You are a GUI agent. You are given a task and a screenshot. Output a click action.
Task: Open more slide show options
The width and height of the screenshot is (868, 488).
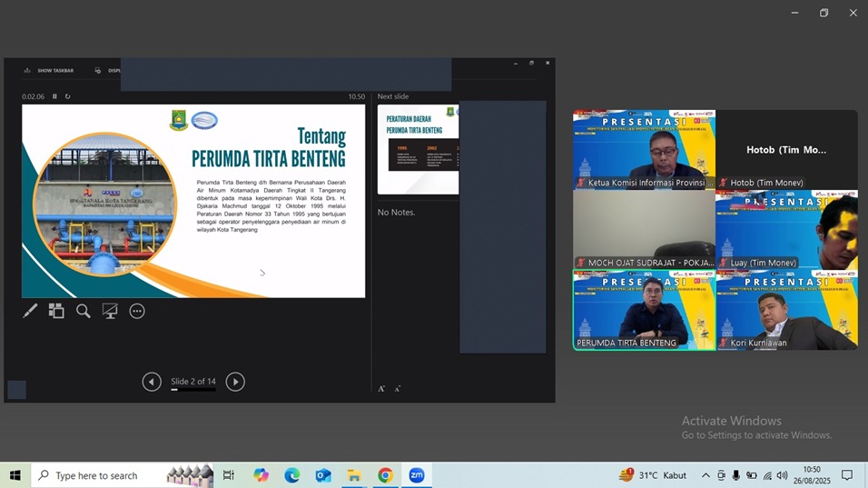(x=137, y=312)
